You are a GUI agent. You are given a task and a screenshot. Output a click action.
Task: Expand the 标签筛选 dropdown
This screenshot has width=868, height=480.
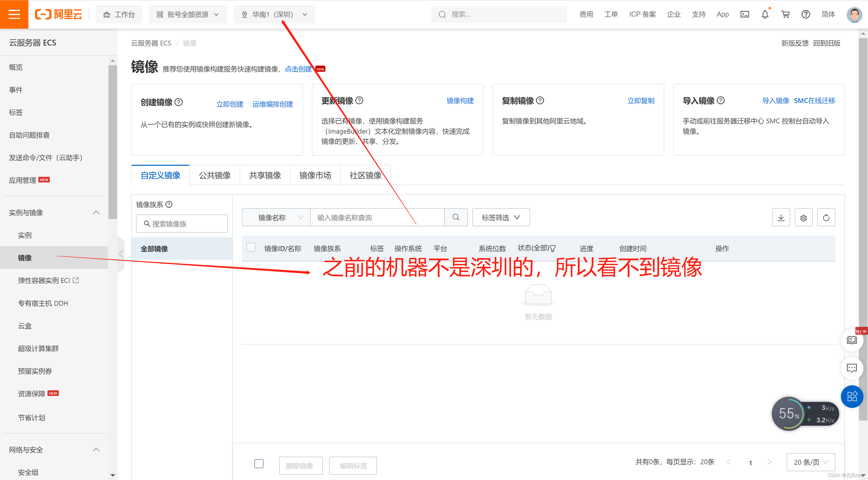tap(501, 218)
